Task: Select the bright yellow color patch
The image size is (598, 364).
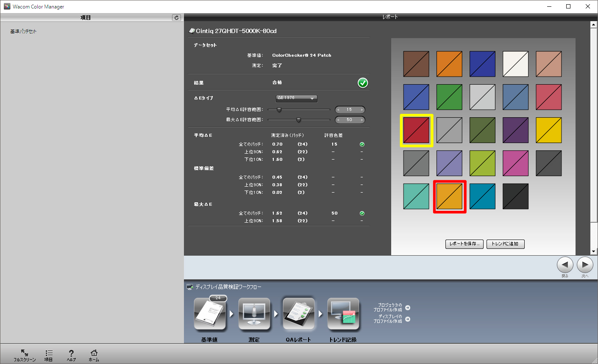Action: [x=548, y=130]
